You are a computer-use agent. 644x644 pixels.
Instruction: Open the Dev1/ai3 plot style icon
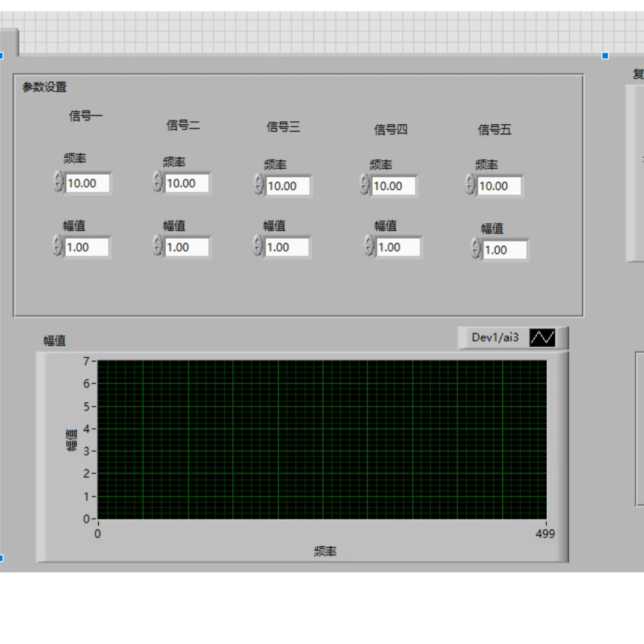(542, 337)
